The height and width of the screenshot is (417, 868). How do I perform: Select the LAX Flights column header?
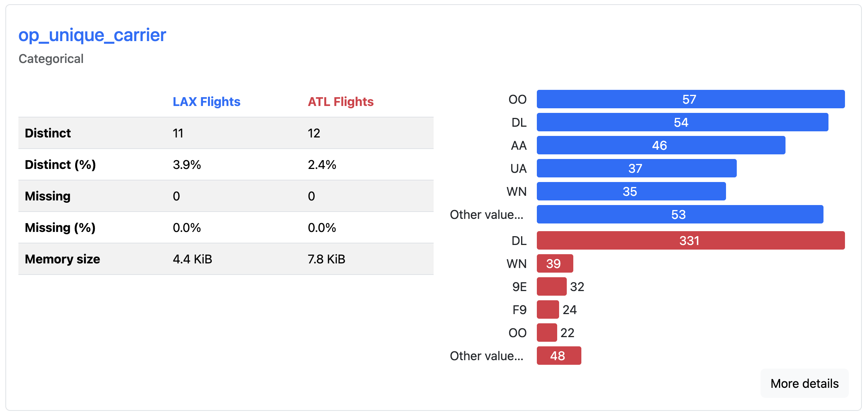coord(206,102)
